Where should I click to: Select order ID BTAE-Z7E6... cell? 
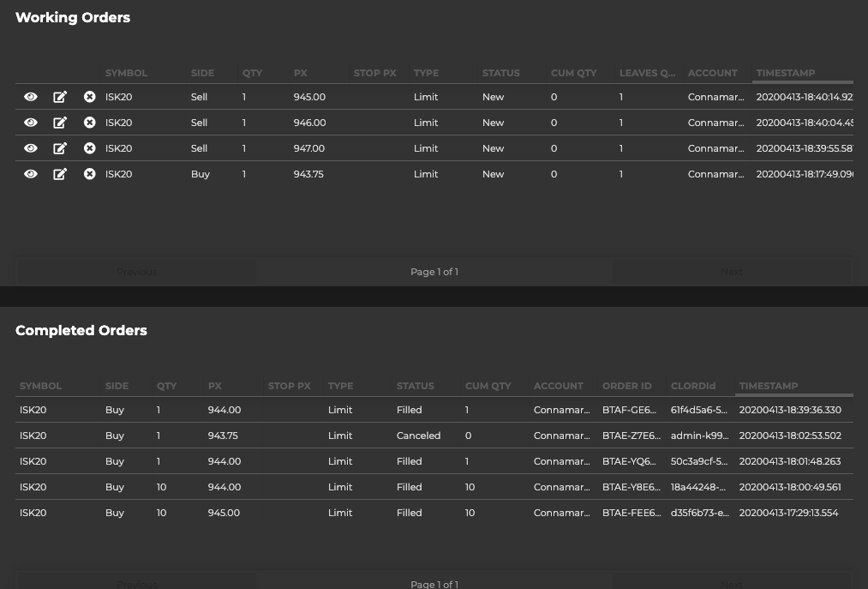tap(632, 436)
